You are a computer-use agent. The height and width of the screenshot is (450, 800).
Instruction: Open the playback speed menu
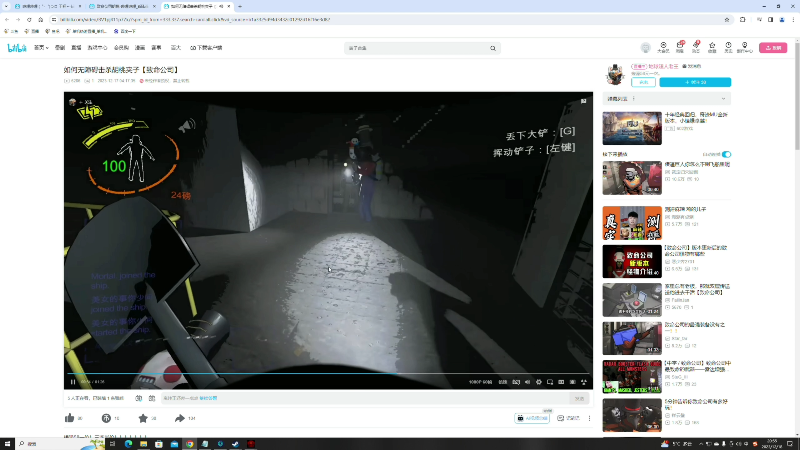(x=503, y=382)
